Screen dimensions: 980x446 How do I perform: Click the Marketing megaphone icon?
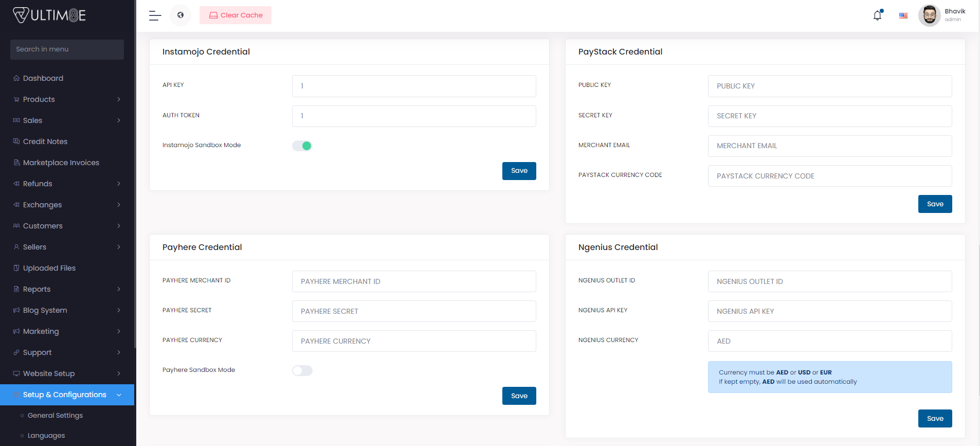point(16,331)
